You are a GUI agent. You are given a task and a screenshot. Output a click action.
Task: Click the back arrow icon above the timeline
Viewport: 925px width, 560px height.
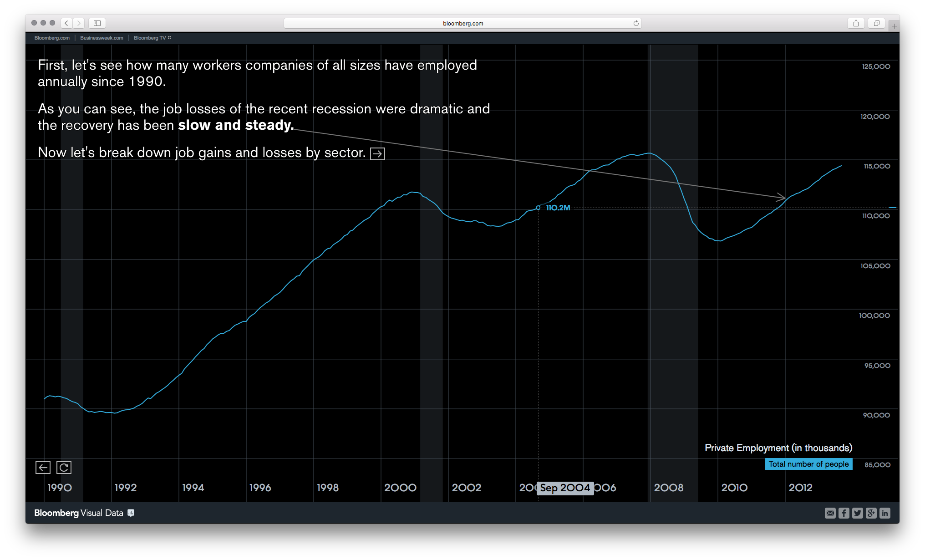pyautogui.click(x=43, y=467)
